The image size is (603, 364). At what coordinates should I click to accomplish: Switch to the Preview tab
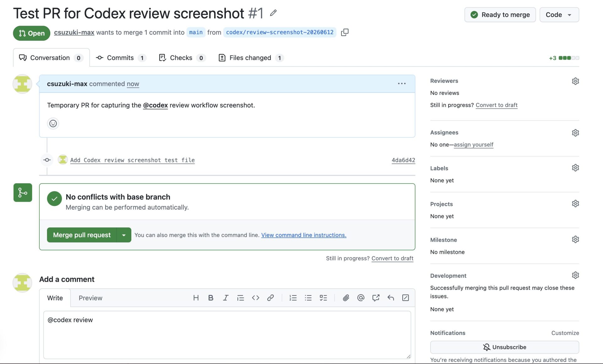click(x=90, y=298)
